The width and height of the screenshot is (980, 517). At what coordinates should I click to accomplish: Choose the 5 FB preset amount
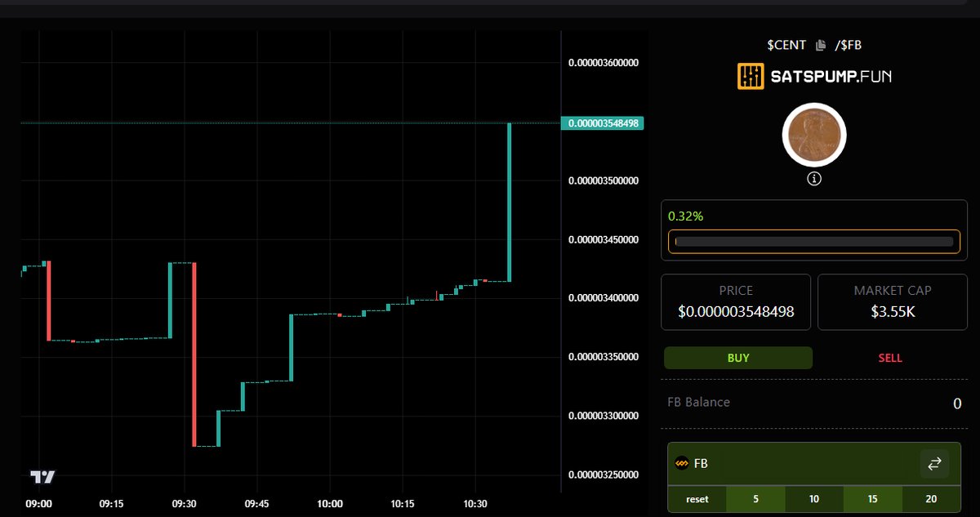coord(755,499)
